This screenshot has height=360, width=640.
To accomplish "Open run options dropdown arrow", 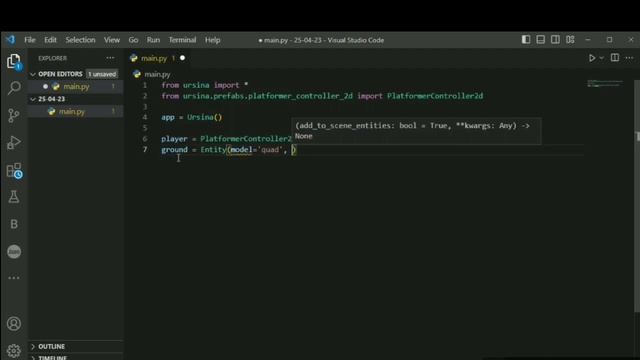I will 601,58.
